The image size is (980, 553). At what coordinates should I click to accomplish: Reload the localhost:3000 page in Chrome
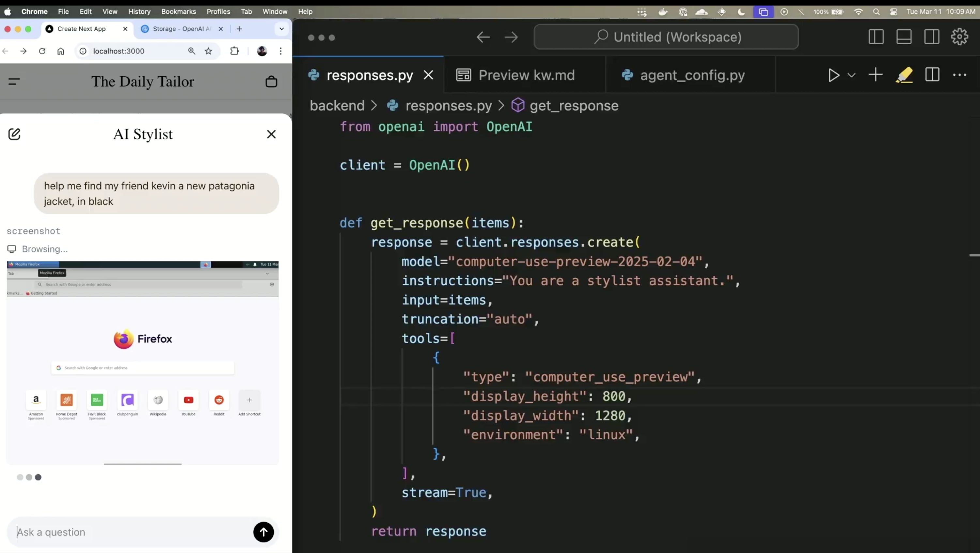pyautogui.click(x=42, y=51)
